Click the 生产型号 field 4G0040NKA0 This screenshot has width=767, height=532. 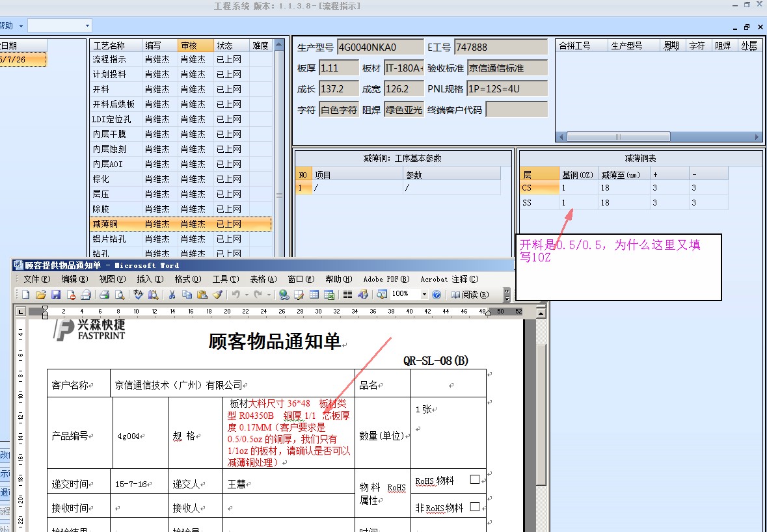(380, 47)
